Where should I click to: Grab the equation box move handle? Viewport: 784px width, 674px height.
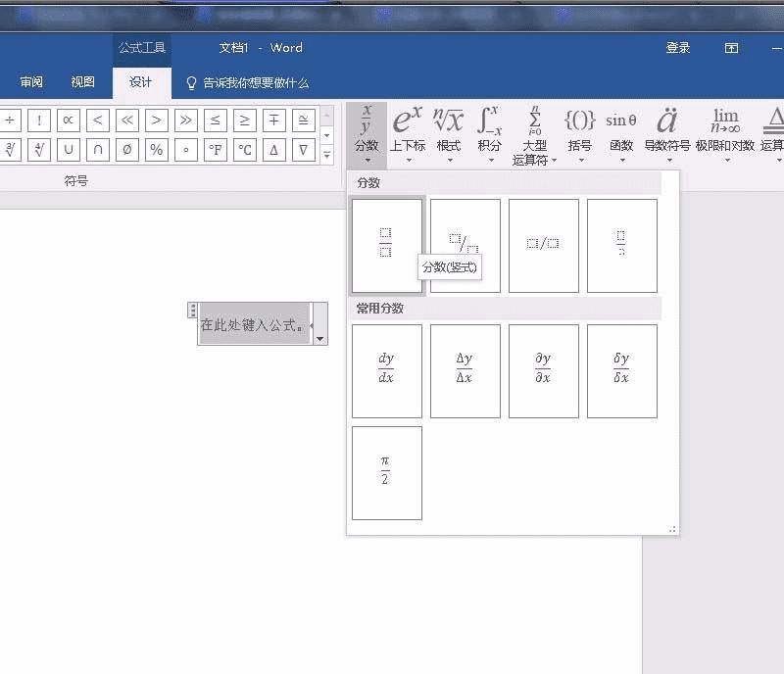click(192, 310)
